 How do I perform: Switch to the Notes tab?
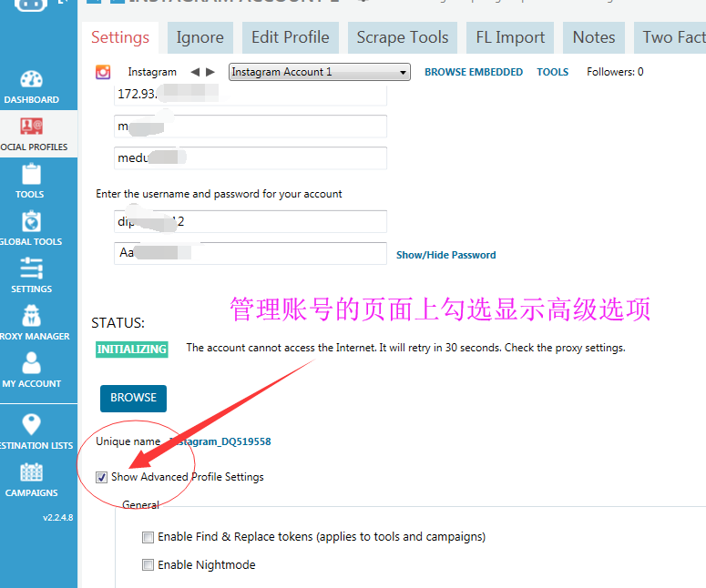click(x=594, y=37)
